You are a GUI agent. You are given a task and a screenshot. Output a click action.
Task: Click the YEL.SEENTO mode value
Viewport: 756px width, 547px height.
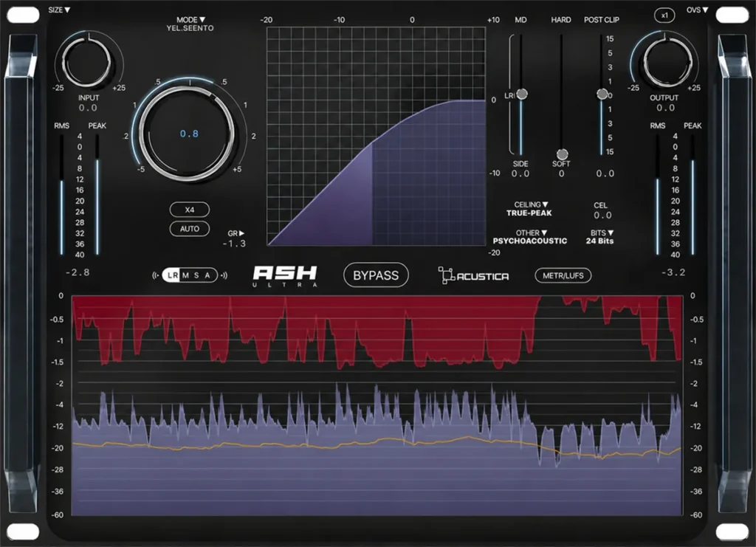coord(190,29)
